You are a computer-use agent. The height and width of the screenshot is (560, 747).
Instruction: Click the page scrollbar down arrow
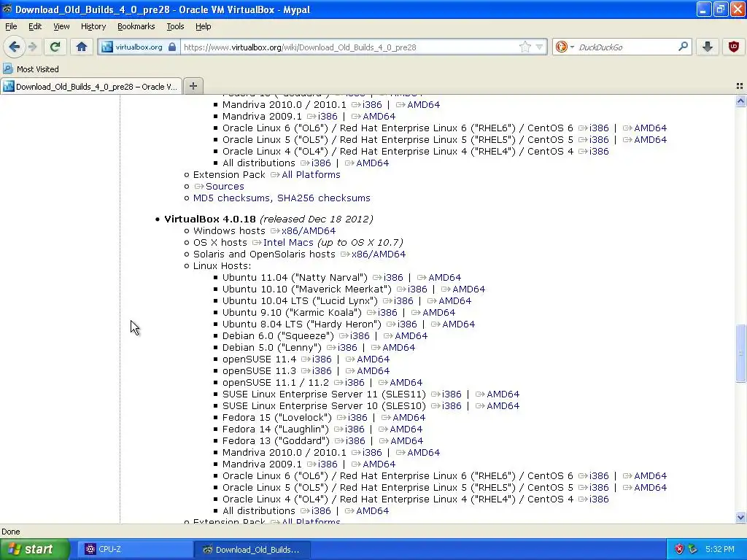coord(740,518)
